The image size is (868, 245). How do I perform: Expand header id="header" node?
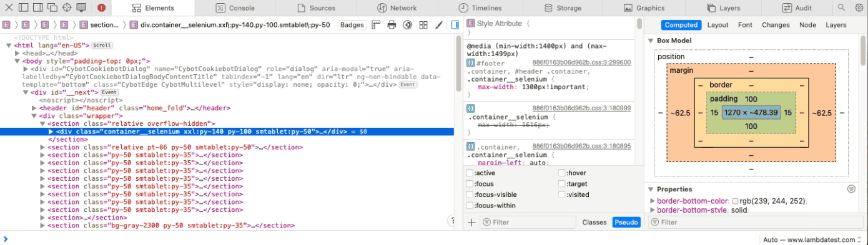(34, 108)
